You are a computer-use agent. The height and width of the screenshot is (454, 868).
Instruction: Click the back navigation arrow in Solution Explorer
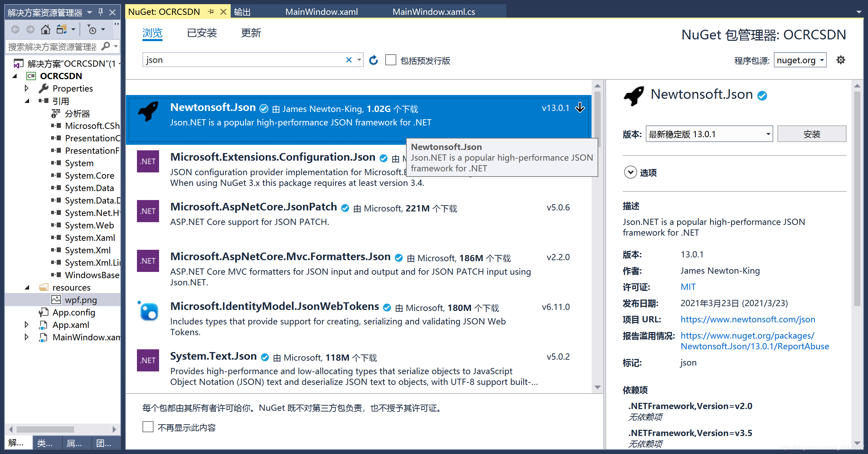(15, 30)
